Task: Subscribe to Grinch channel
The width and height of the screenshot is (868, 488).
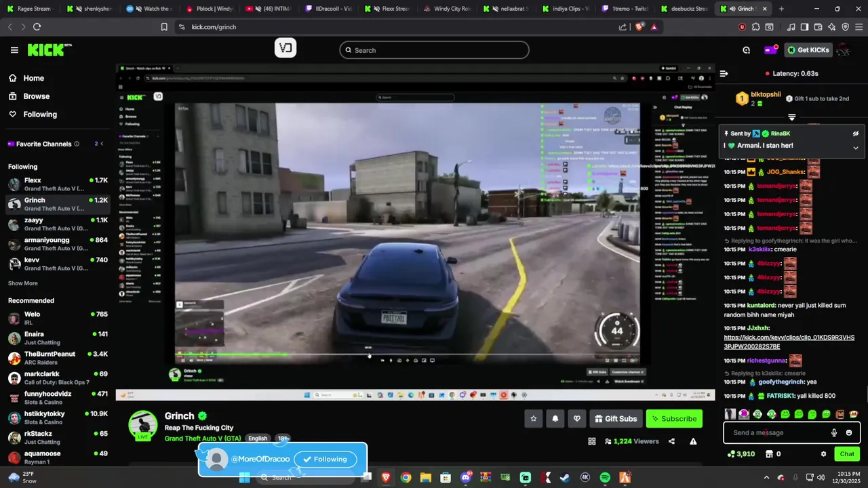Action: tap(674, 419)
